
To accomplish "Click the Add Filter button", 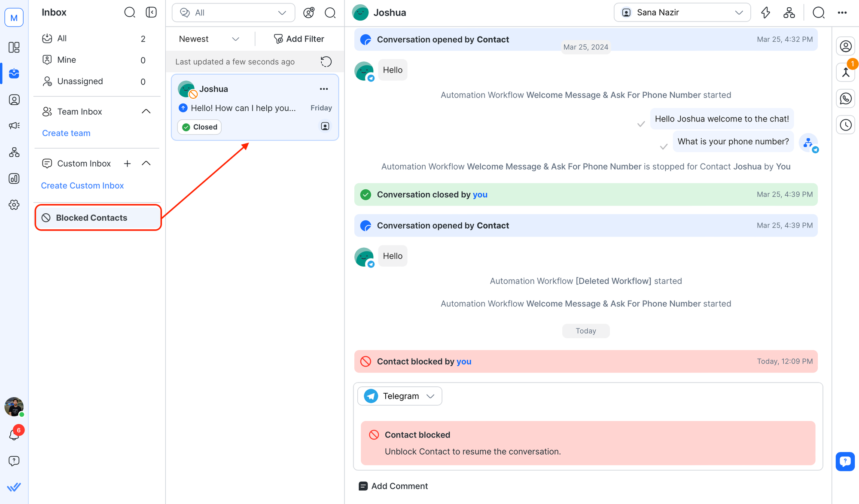I will coord(299,39).
